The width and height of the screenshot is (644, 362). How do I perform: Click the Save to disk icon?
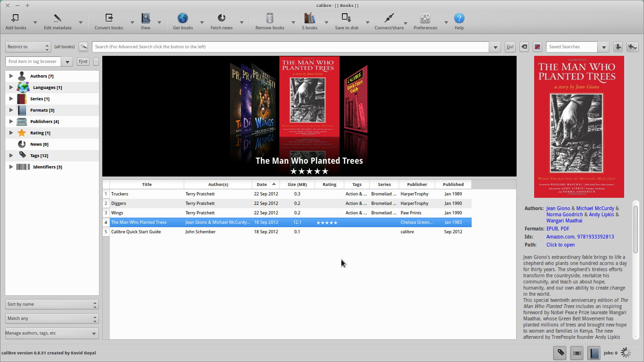click(347, 18)
